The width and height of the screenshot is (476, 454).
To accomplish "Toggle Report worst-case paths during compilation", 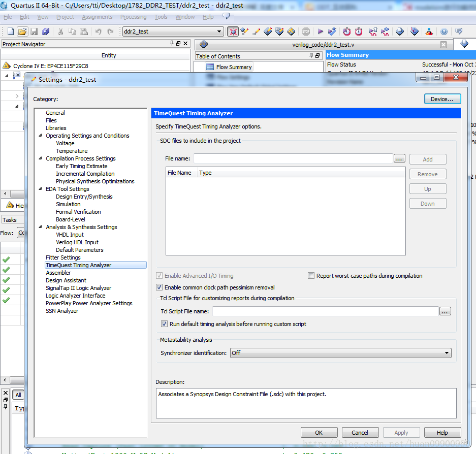I will pos(311,276).
